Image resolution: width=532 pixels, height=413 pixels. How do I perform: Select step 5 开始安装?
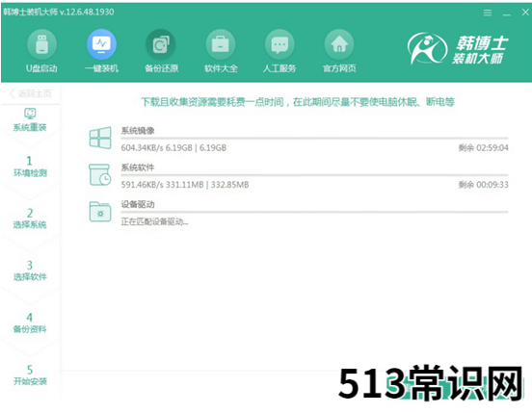[30, 375]
